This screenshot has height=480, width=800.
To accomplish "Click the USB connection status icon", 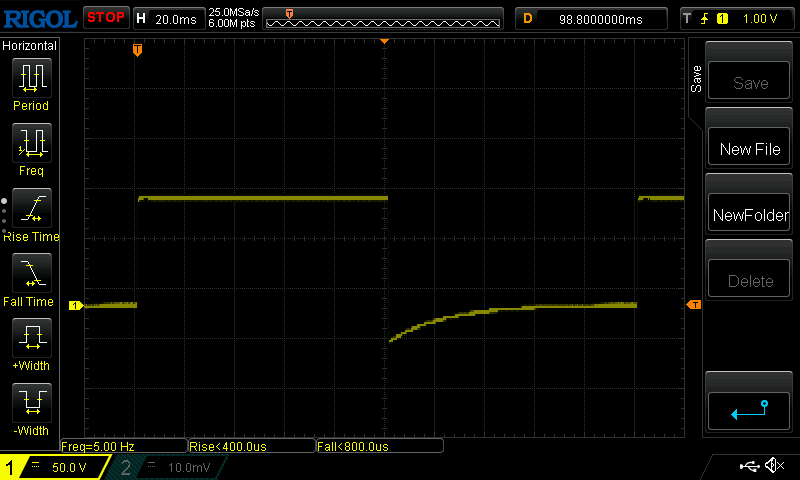I will (749, 466).
